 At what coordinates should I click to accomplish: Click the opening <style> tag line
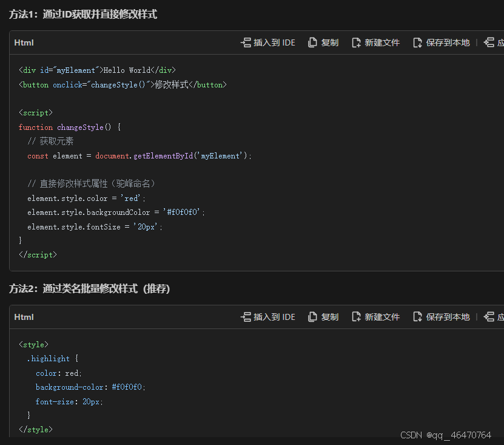click(34, 345)
